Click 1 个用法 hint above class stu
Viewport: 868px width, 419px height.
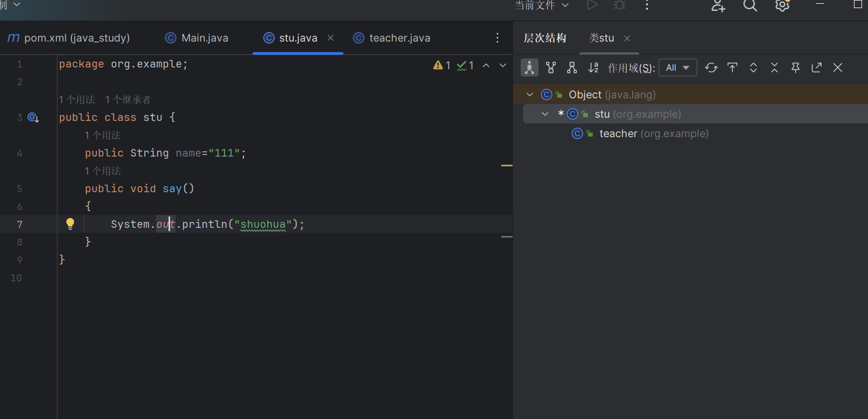coord(77,99)
